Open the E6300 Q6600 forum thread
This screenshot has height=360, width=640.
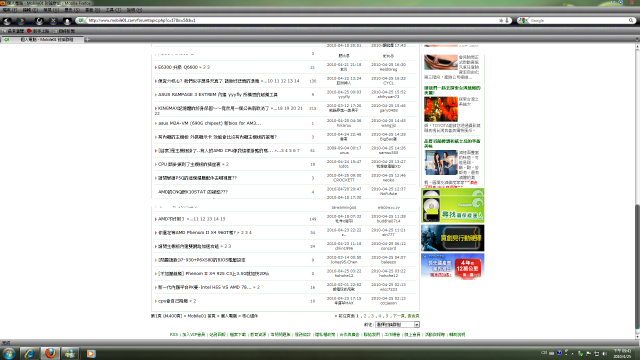pos(178,67)
